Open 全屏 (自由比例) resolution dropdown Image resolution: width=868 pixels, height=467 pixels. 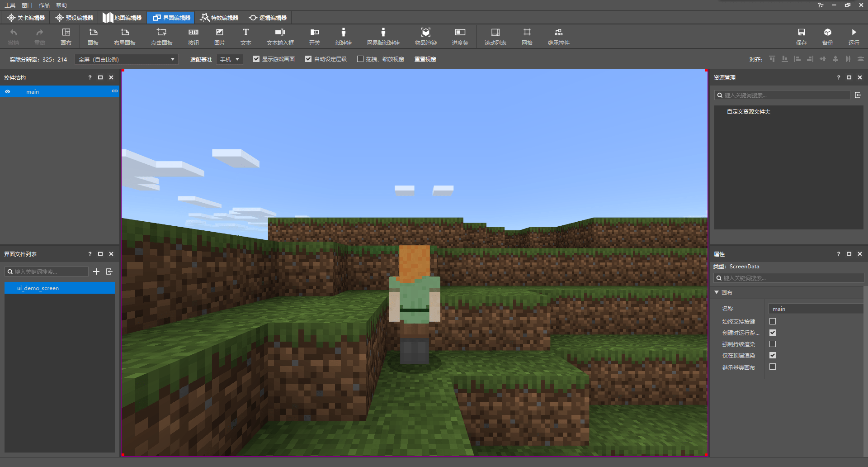(x=127, y=59)
